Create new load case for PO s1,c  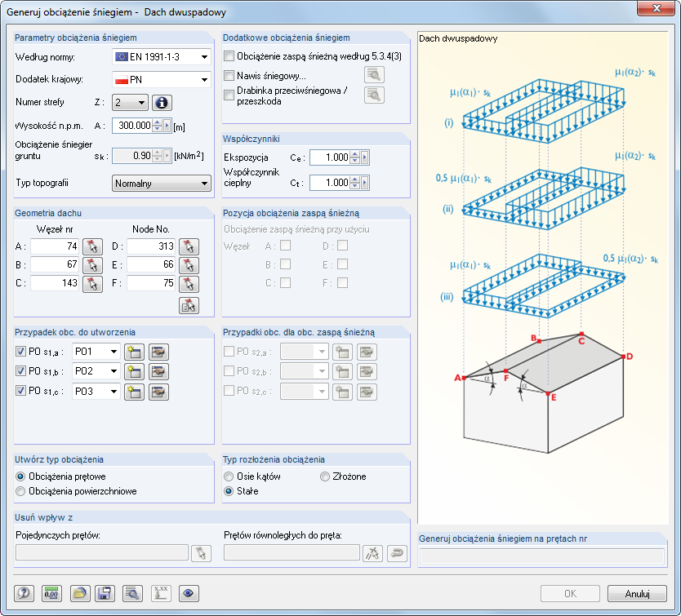click(x=134, y=392)
